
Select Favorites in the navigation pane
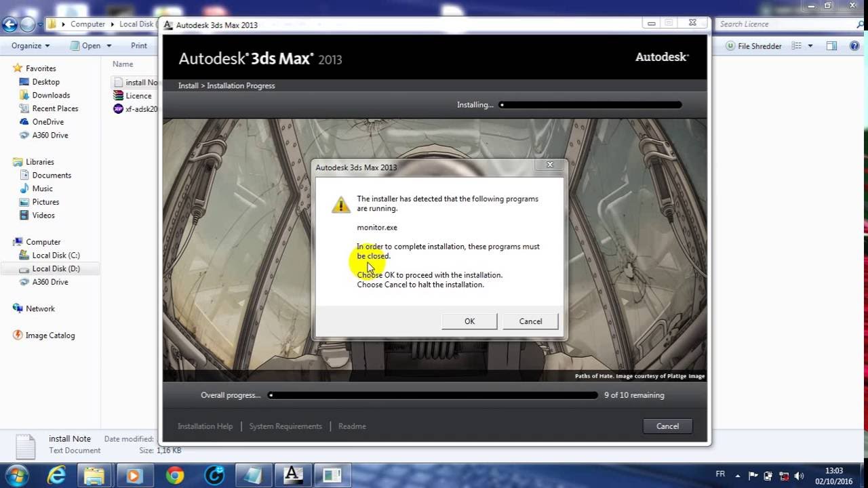(41, 68)
